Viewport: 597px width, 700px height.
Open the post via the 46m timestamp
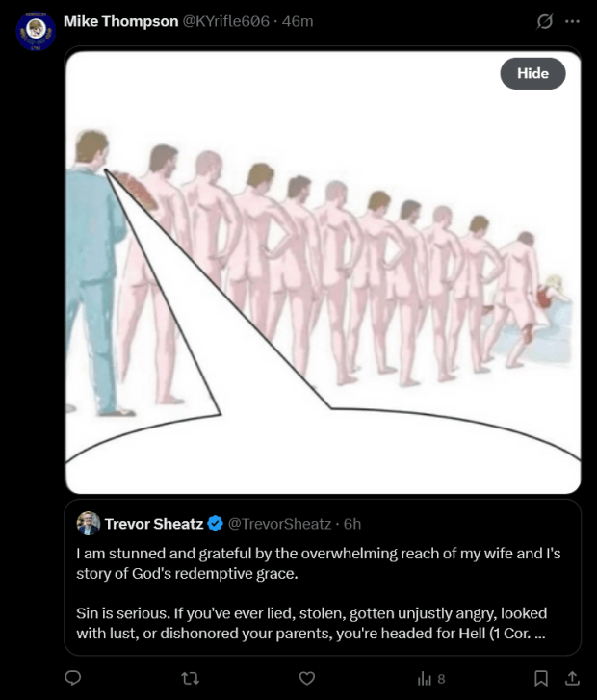[x=298, y=21]
